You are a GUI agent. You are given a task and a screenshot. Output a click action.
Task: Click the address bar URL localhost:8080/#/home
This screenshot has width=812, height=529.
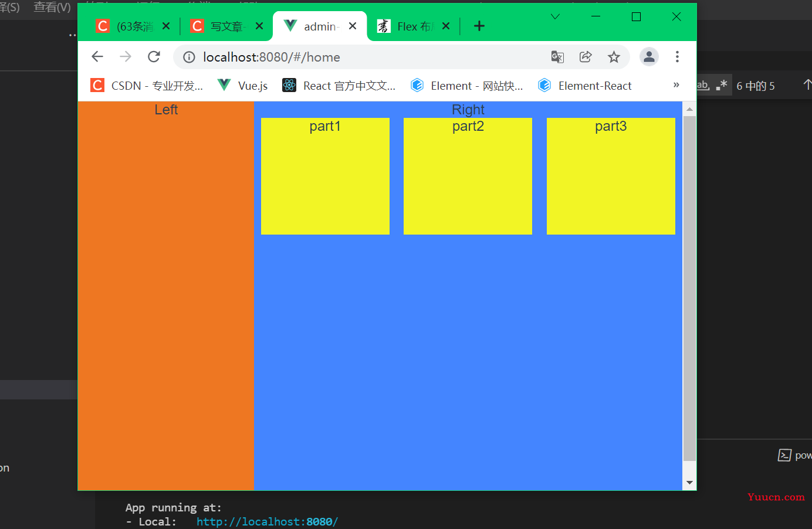272,57
